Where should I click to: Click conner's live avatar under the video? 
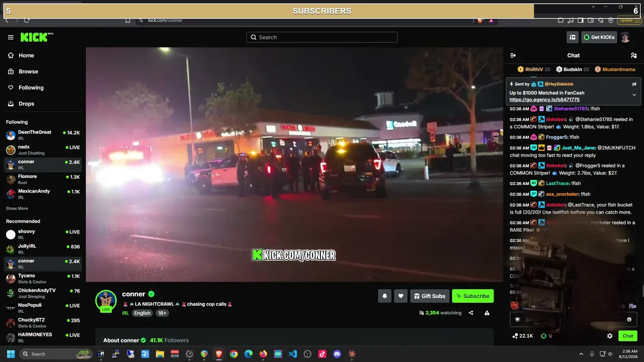point(106,301)
